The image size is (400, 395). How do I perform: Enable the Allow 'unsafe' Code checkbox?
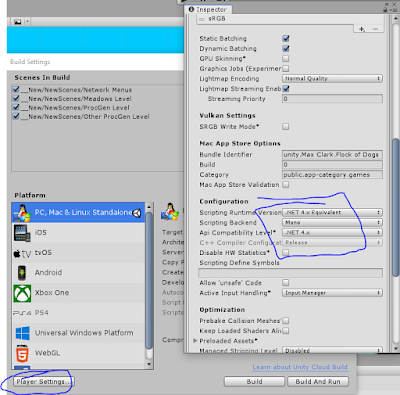pyautogui.click(x=286, y=283)
